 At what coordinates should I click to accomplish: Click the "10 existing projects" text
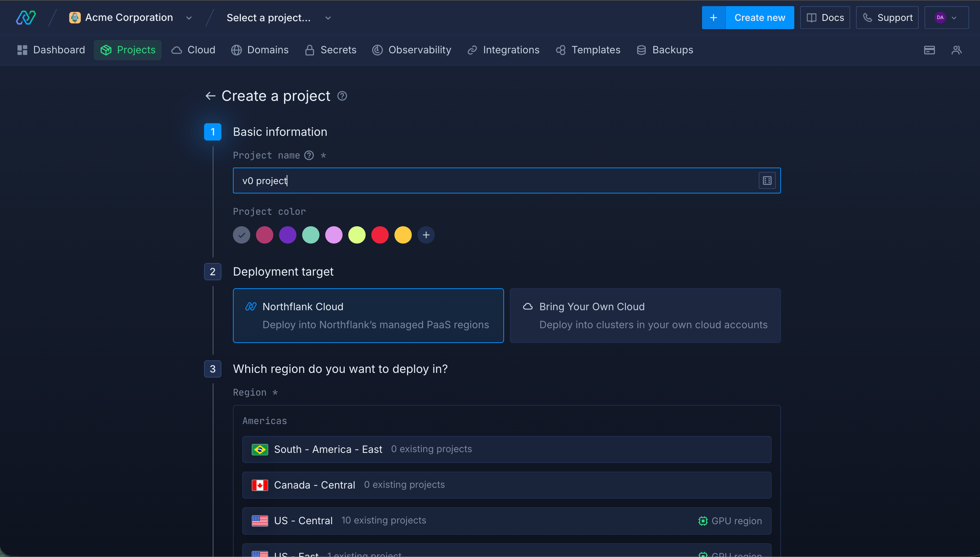(x=384, y=520)
